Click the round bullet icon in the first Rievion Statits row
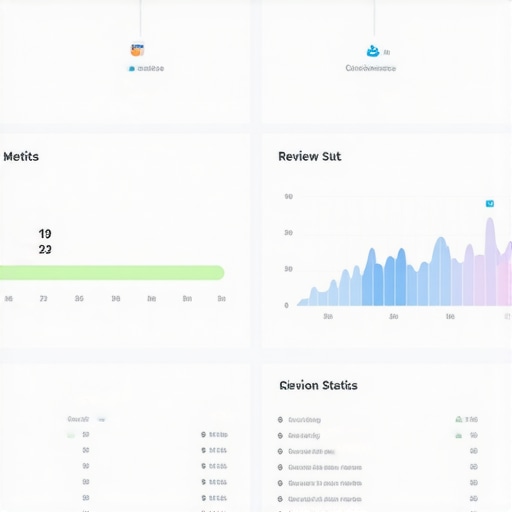The width and height of the screenshot is (512, 512). click(280, 420)
